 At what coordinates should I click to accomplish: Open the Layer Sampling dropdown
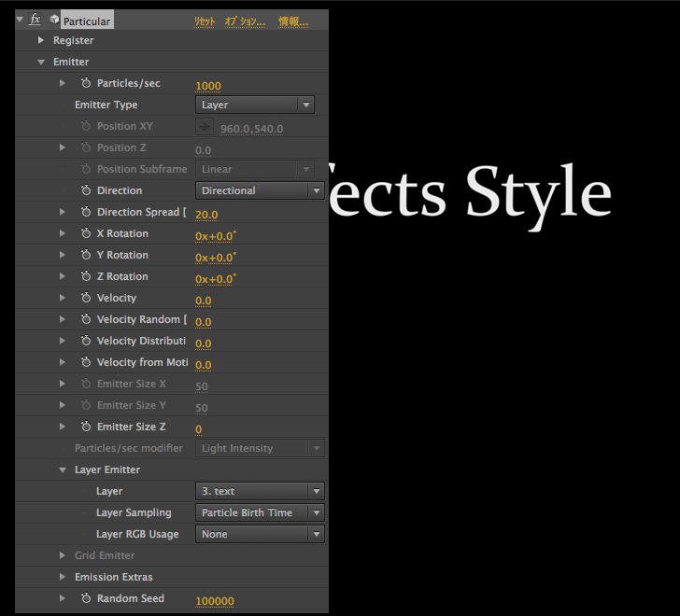tap(259, 513)
